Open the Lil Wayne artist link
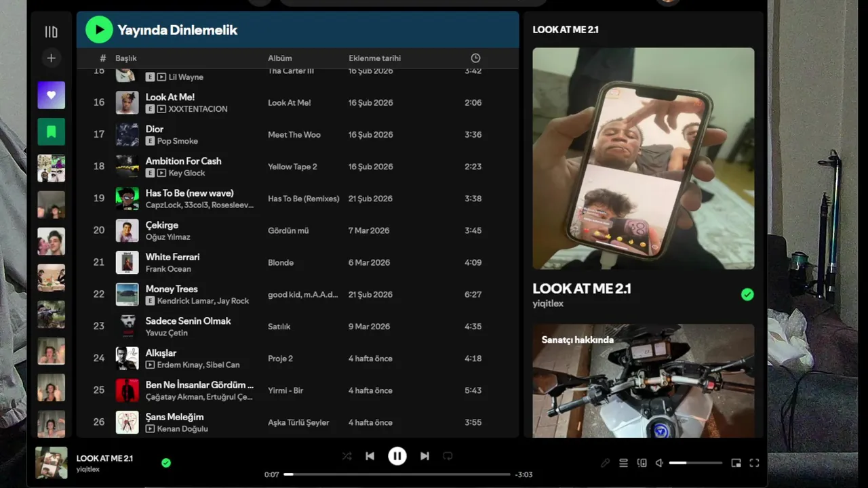Screen dimensions: 868x488 click(186, 77)
